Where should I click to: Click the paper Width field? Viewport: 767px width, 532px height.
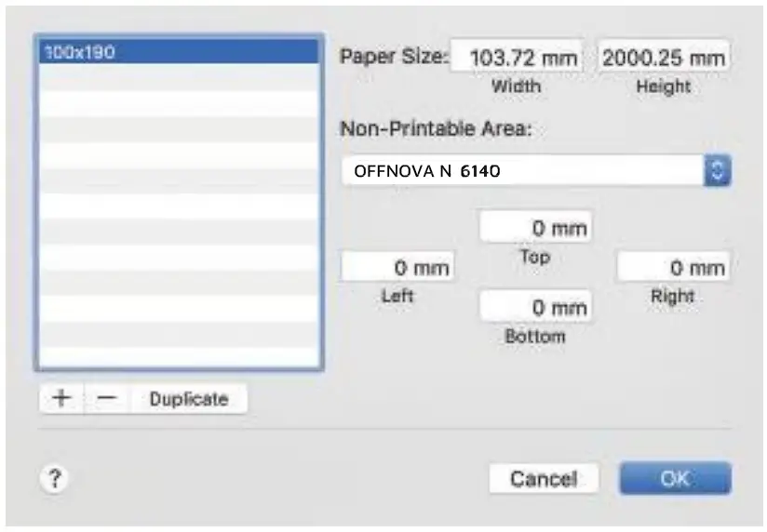(518, 58)
